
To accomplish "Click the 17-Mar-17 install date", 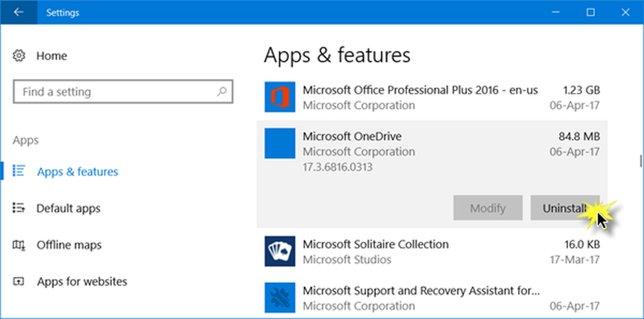I will [574, 260].
